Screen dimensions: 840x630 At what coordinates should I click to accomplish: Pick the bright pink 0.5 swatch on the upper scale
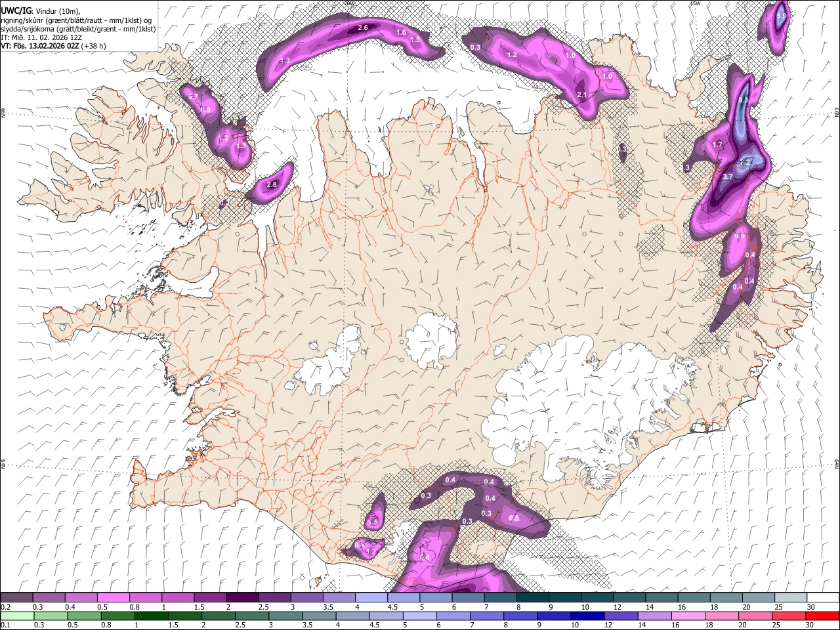tap(113, 597)
